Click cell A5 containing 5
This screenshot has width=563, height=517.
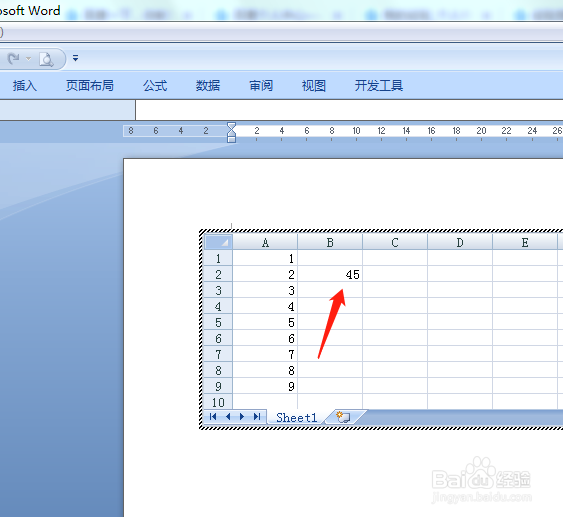pyautogui.click(x=265, y=322)
